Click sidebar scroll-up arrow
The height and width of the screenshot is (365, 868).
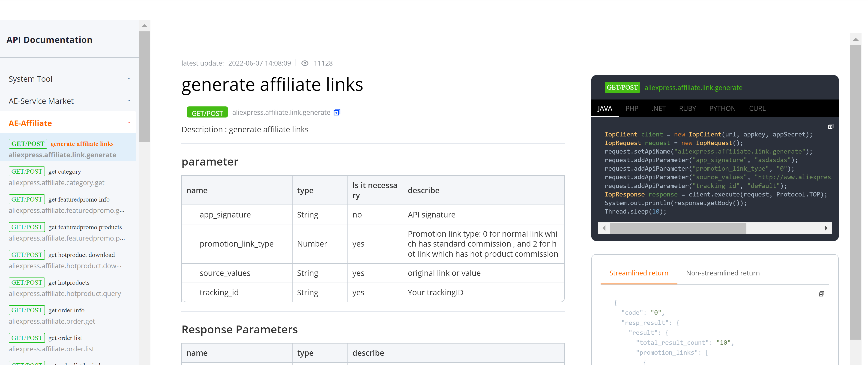(x=145, y=26)
